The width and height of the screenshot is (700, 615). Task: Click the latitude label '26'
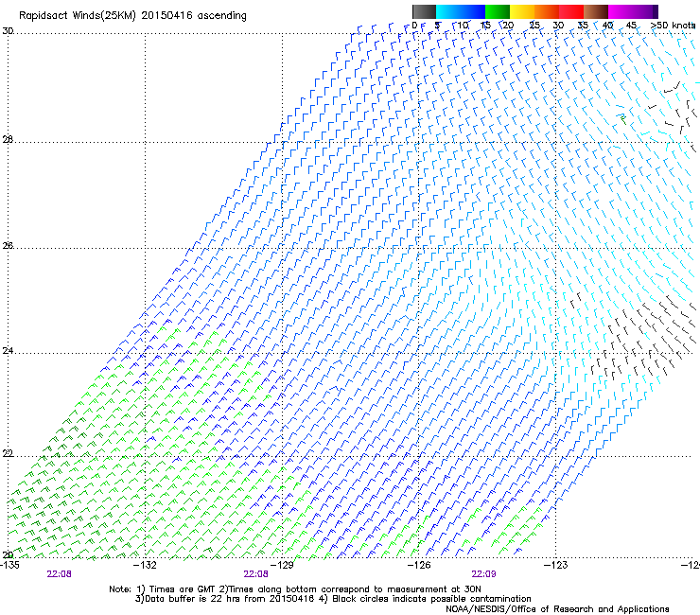click(8, 245)
